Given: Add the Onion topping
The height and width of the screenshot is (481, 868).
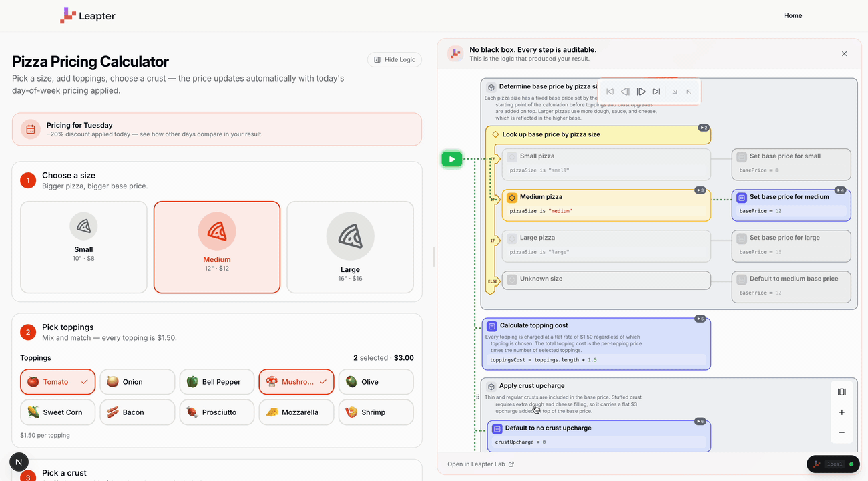Looking at the screenshot, I should pos(138,382).
